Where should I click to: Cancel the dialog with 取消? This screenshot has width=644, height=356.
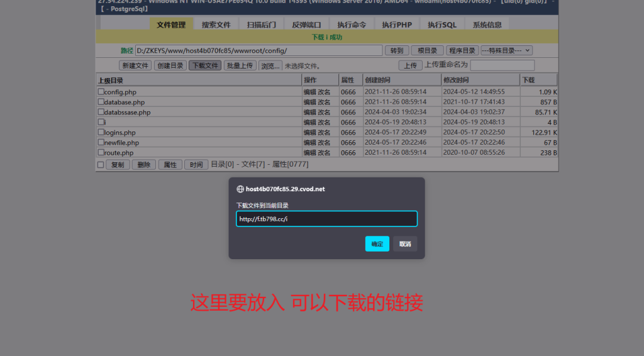(405, 244)
